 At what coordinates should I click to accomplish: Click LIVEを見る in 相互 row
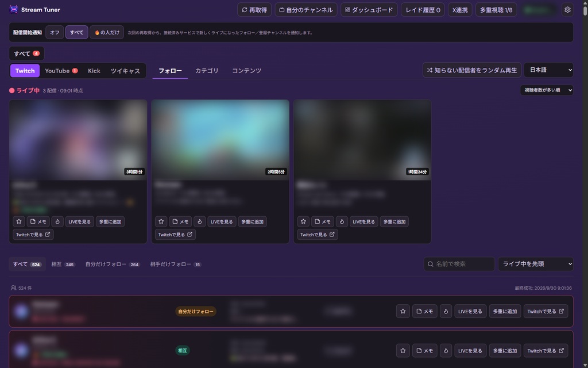470,350
